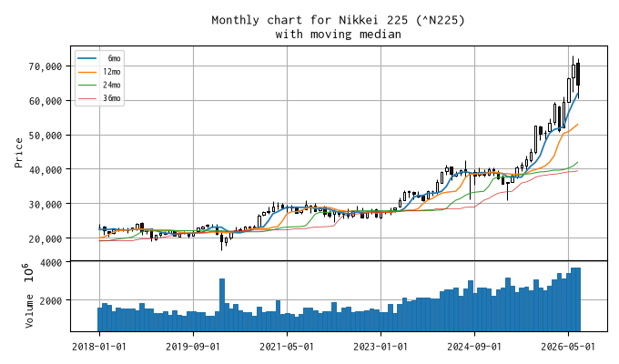Click the 40,000 price axis label
Viewport: 619px width, 364px height.
pyautogui.click(x=46, y=169)
